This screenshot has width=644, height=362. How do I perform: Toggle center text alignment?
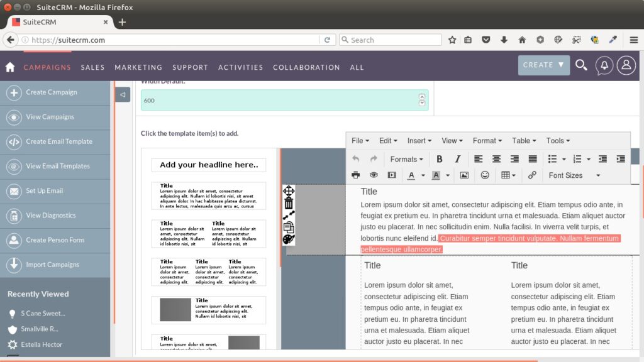(496, 159)
